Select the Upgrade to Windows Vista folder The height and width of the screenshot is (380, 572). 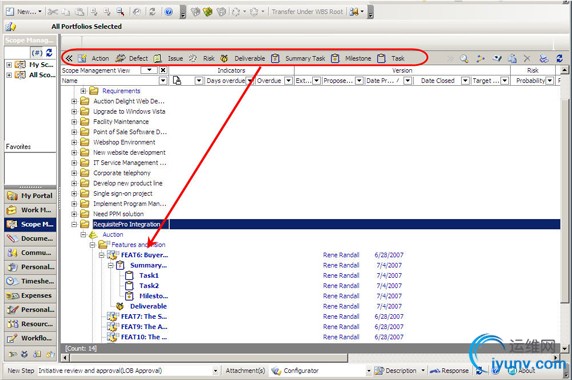(129, 112)
